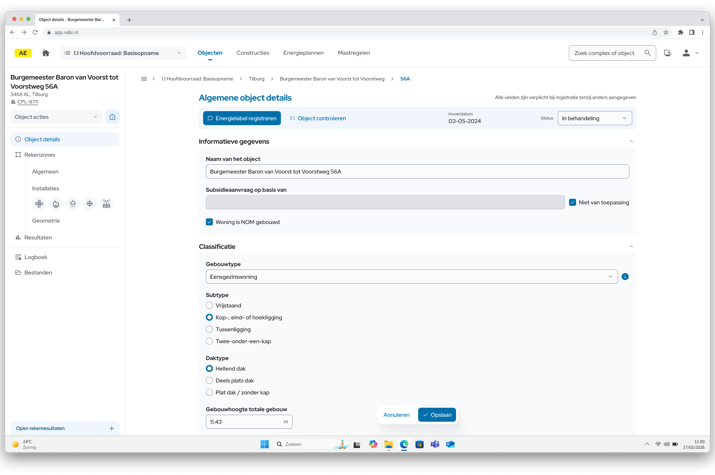Select the 'Tussenligging' subtype
The height and width of the screenshot is (475, 715).
point(209,329)
